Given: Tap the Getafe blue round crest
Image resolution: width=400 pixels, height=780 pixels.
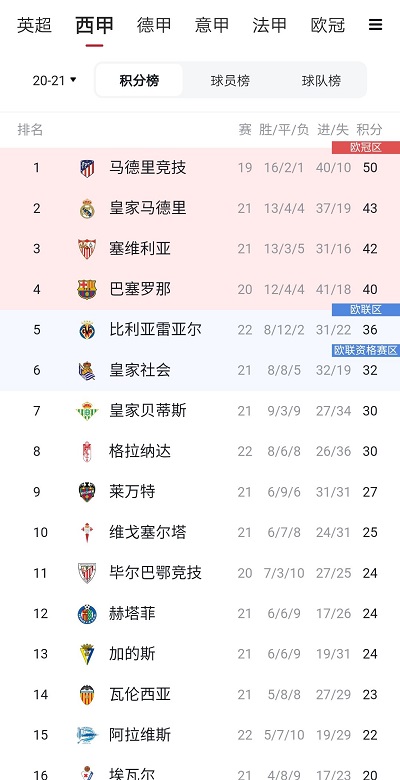Looking at the screenshot, I should [x=87, y=614].
